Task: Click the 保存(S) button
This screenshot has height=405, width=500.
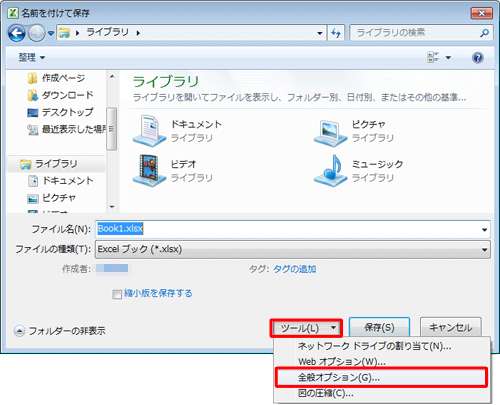Action: click(x=379, y=327)
